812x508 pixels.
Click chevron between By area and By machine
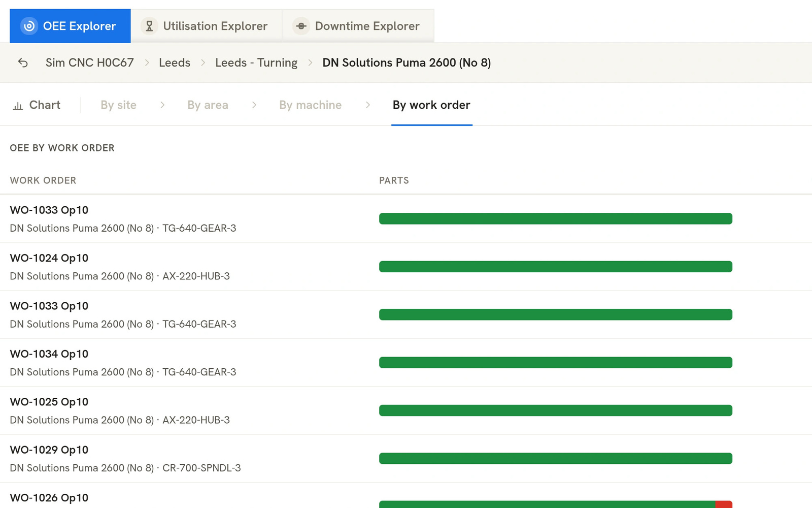pos(254,105)
